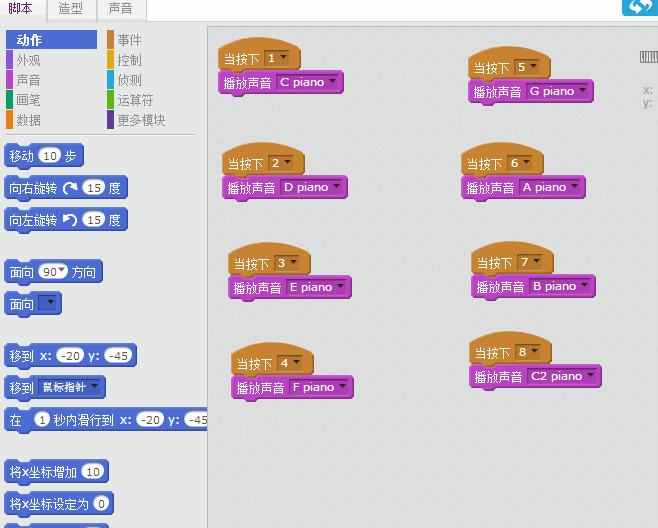Open key dropdown on 当按下 1 block

point(277,58)
